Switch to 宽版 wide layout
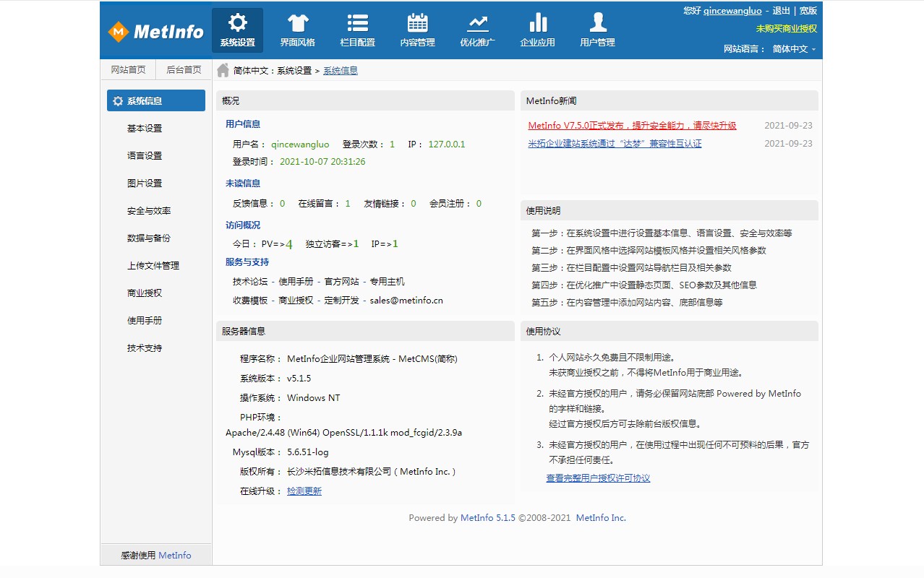 808,11
